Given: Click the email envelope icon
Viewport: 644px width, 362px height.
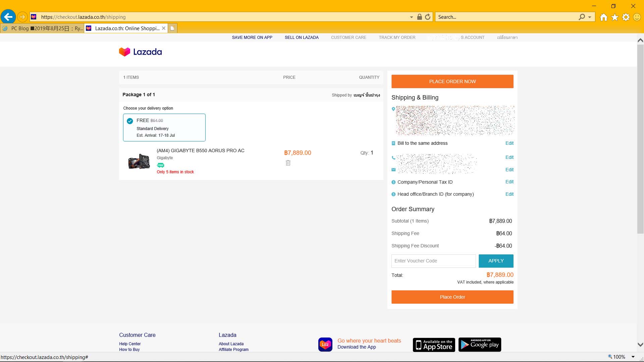Looking at the screenshot, I should coord(393,170).
